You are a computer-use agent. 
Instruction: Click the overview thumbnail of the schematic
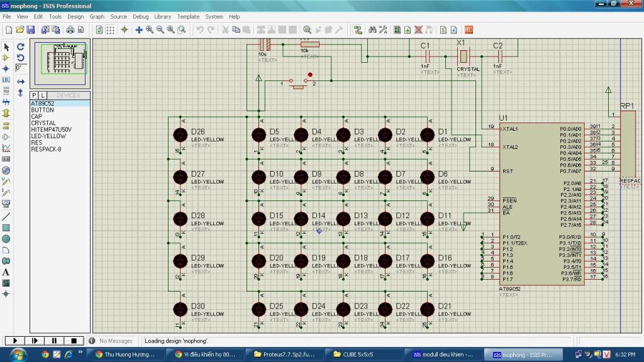pyautogui.click(x=60, y=63)
